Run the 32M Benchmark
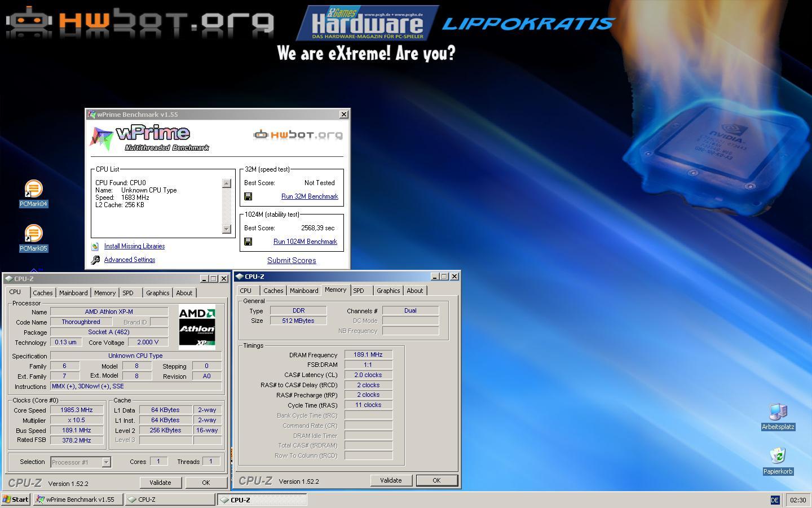Image resolution: width=812 pixels, height=508 pixels. click(x=310, y=196)
